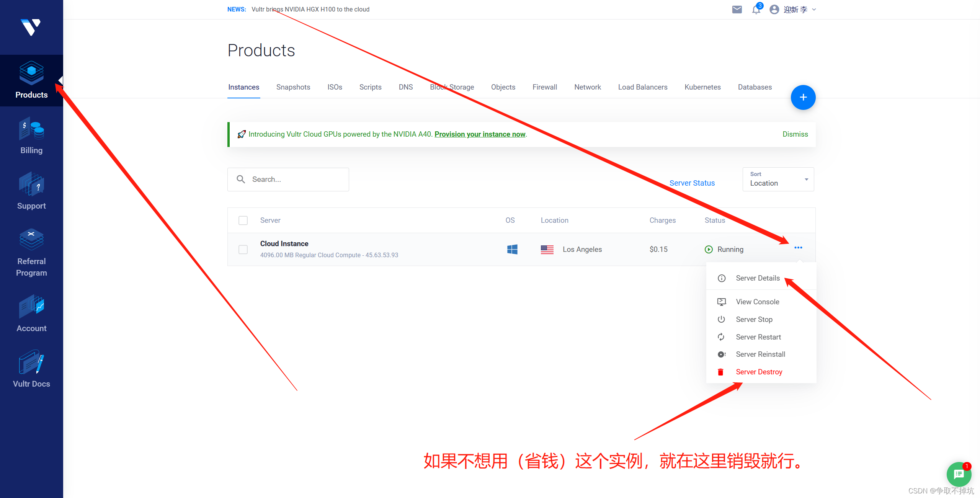
Task: Open Billing section in sidebar
Action: click(31, 136)
